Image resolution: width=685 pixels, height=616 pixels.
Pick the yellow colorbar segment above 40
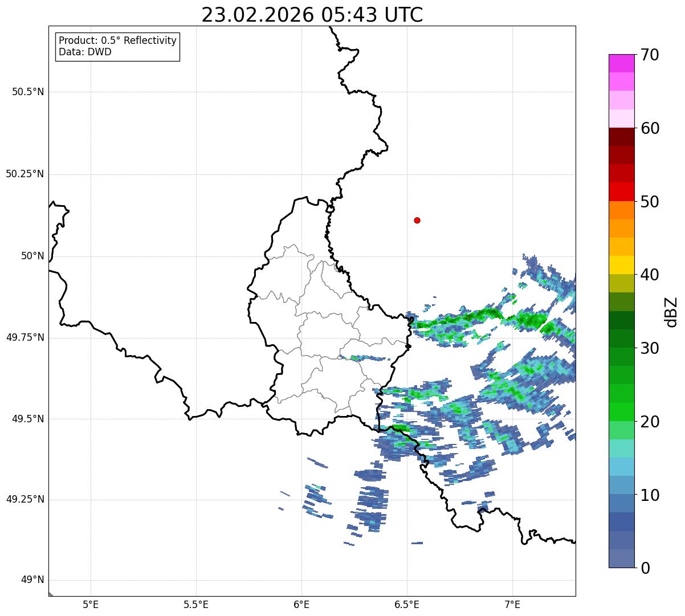[x=622, y=266]
